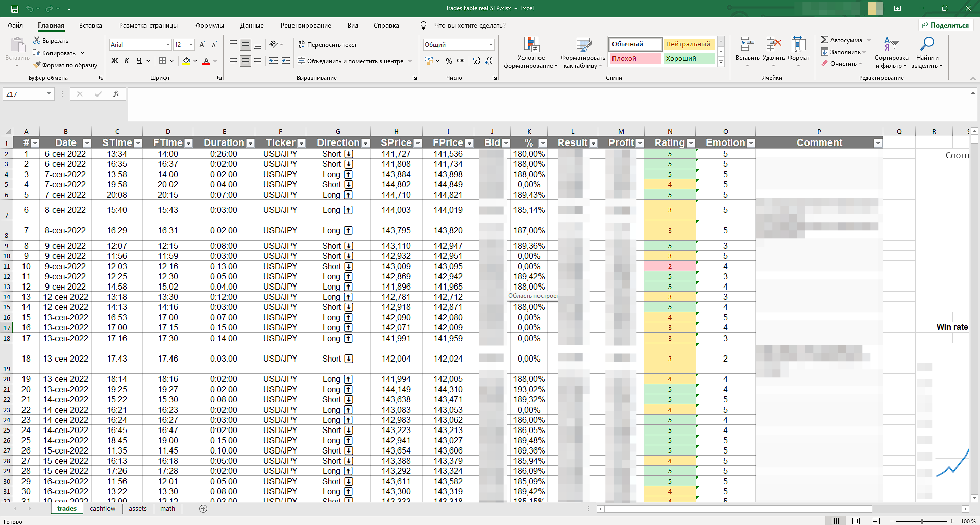Screen dimensions: 980x525
Task: Open the math sheet tab
Action: coord(167,509)
